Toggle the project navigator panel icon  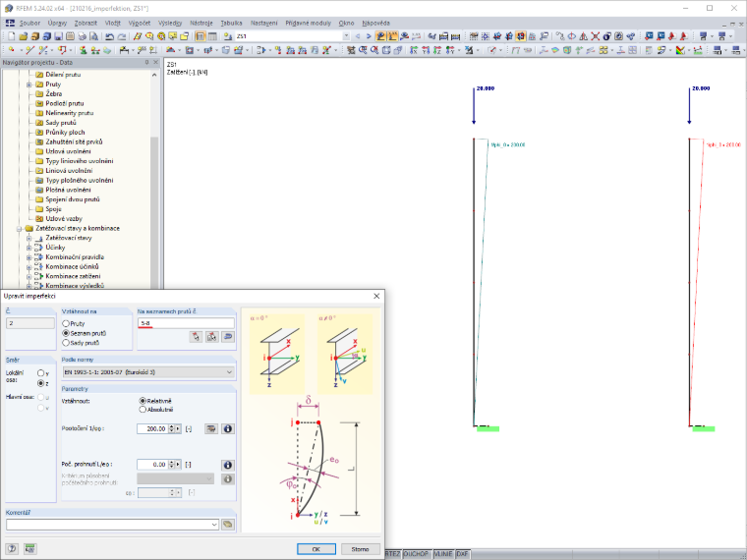[x=201, y=36]
